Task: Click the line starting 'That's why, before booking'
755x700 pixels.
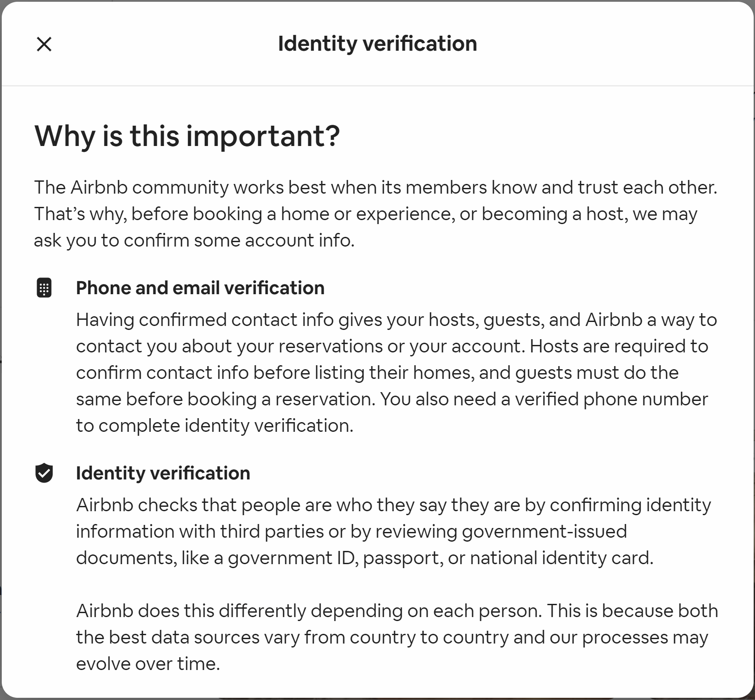Action: [365, 214]
